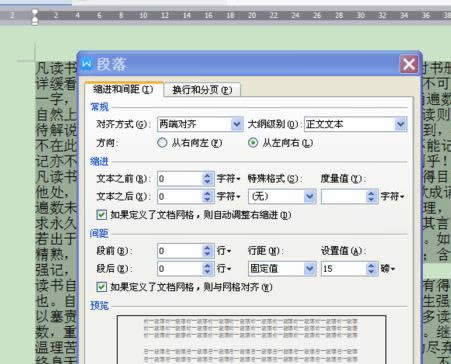Increase the 段前 spacing with the spinner's up arrow
This screenshot has width=451, height=364.
(x=207, y=247)
